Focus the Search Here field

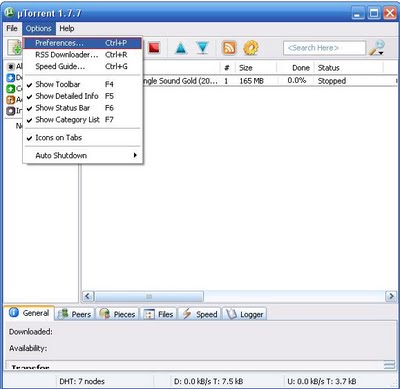tap(324, 48)
